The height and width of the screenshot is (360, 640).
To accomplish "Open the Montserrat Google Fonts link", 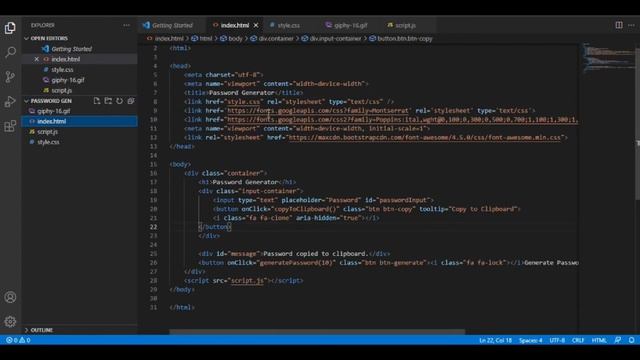I will coord(318,111).
